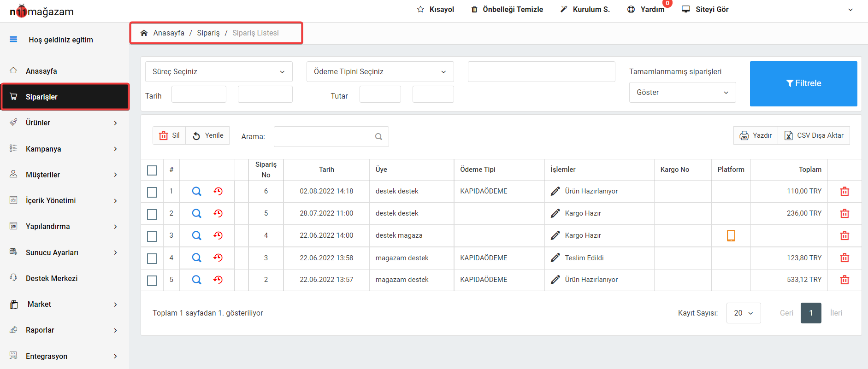Click the Yenile refresh button

[x=207, y=135]
